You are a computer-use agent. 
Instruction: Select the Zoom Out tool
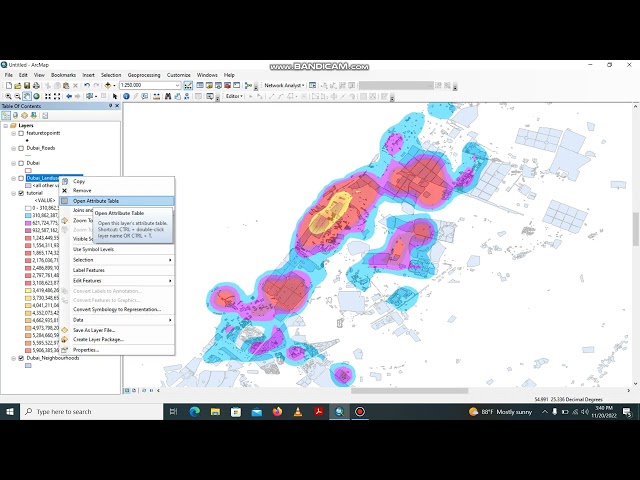[18, 96]
